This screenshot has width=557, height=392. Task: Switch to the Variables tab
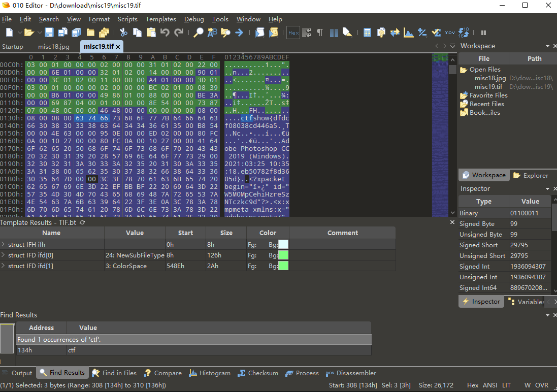(x=527, y=302)
